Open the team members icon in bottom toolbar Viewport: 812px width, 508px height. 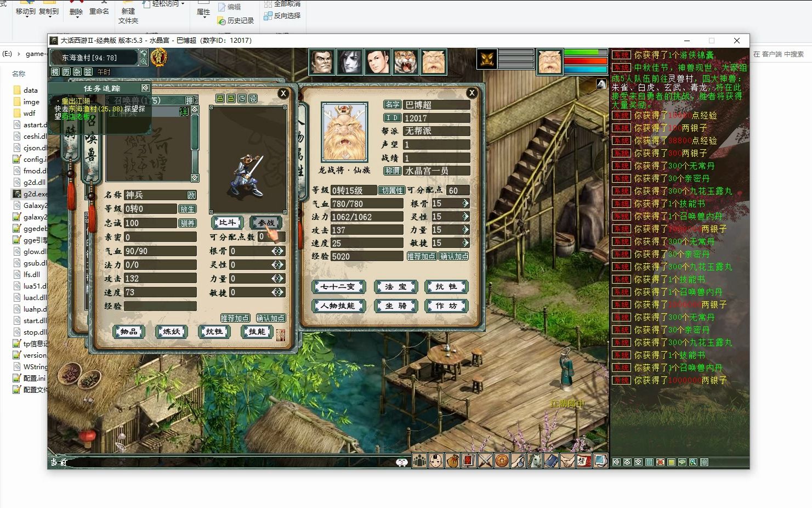419,461
